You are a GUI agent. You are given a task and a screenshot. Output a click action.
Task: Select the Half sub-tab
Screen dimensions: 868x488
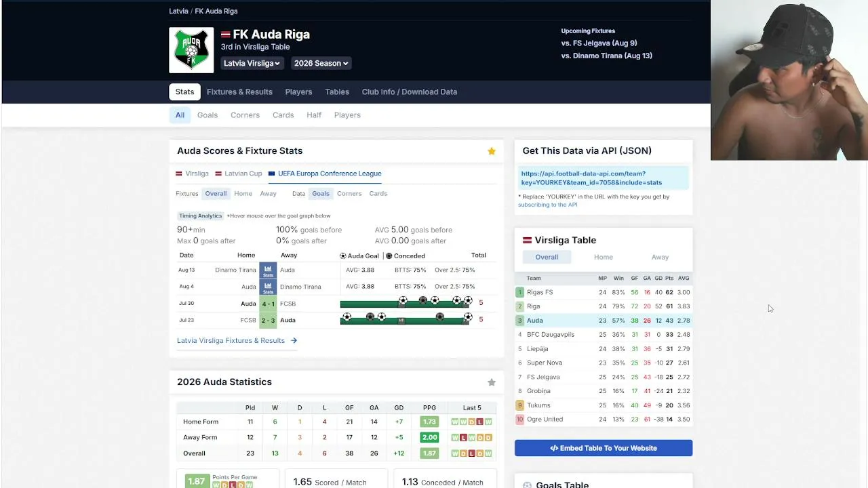click(x=314, y=115)
